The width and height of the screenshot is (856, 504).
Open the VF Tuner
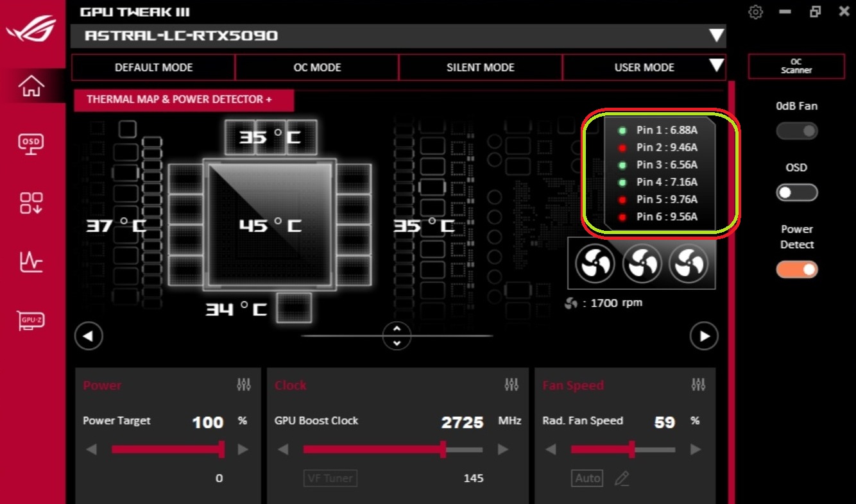pos(330,478)
